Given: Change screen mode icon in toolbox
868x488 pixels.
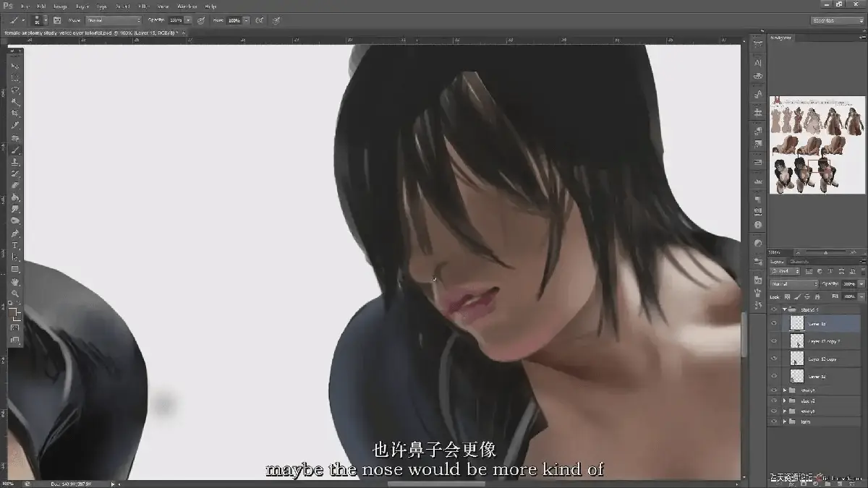Looking at the screenshot, I should click(15, 339).
